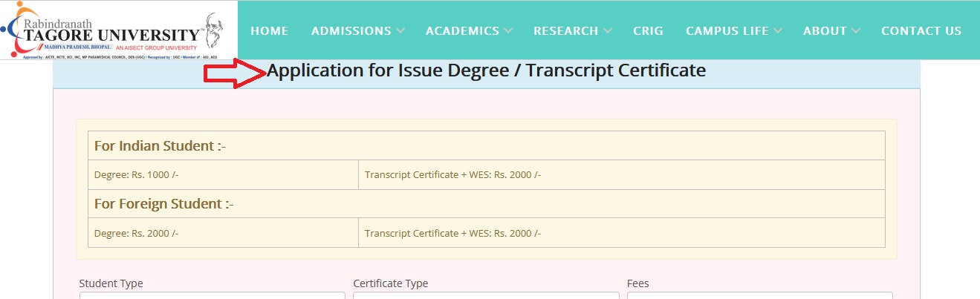This screenshot has height=299, width=980.
Task: Click the Degree: Rs. 2000 cell
Action: click(x=223, y=233)
